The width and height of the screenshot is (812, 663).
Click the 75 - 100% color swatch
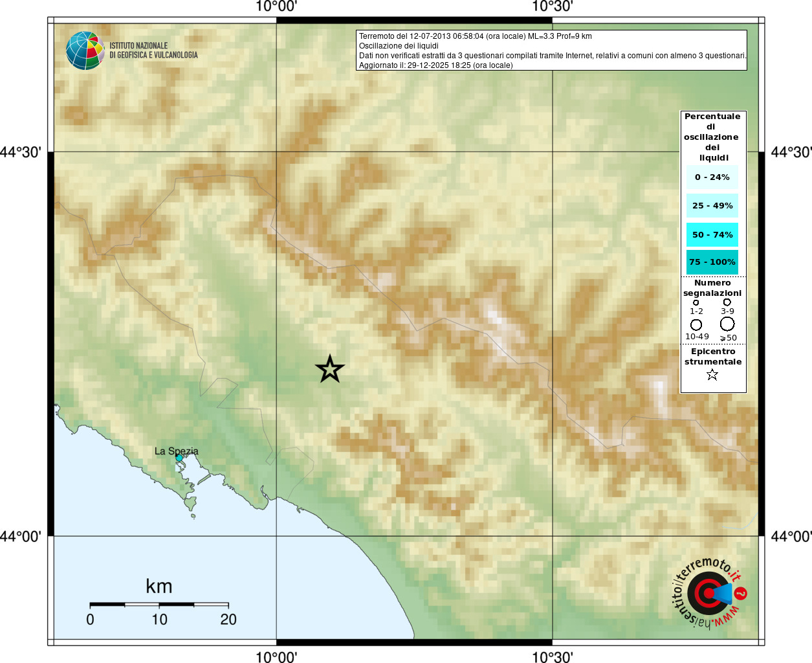(x=712, y=262)
